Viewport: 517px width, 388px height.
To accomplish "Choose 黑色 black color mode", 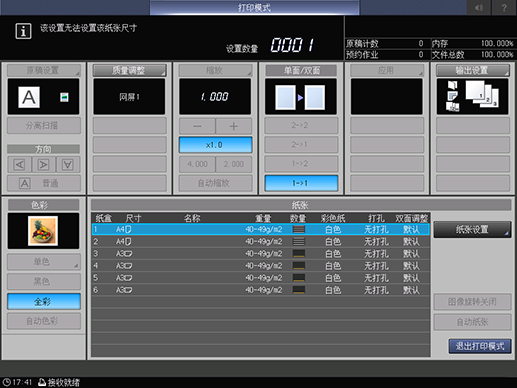I will click(x=44, y=282).
